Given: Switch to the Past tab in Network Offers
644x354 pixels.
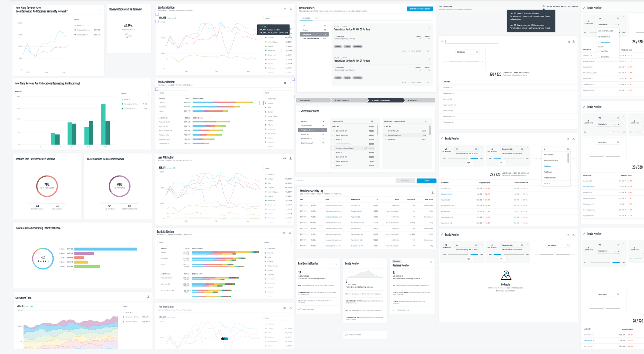Looking at the screenshot, I should click(317, 18).
